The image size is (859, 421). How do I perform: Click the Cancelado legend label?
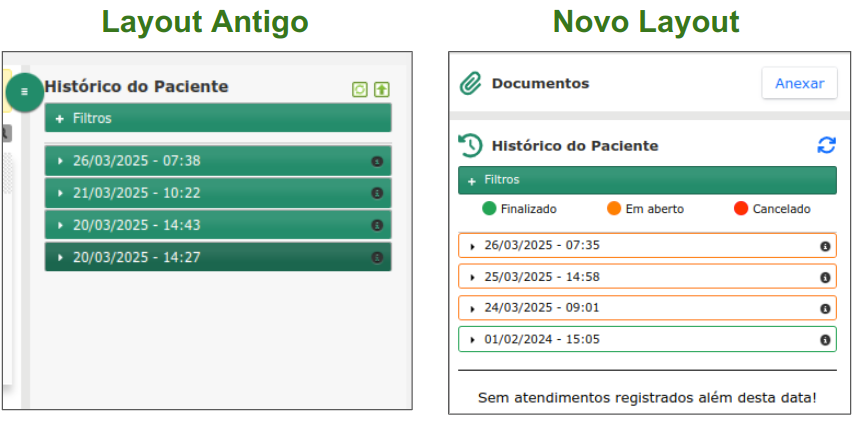tap(781, 209)
